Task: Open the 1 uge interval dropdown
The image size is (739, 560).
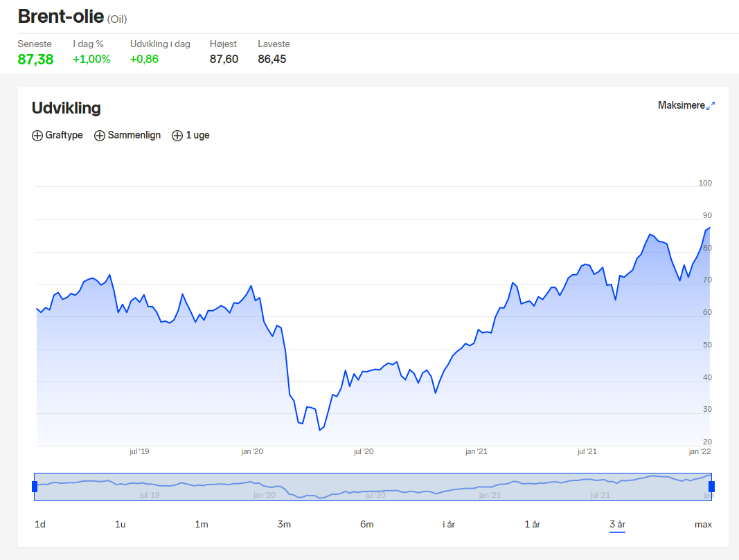Action: [190, 135]
